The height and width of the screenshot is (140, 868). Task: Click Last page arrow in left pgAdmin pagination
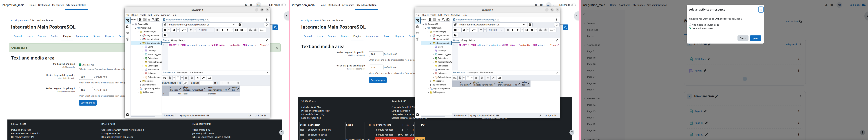(238, 83)
